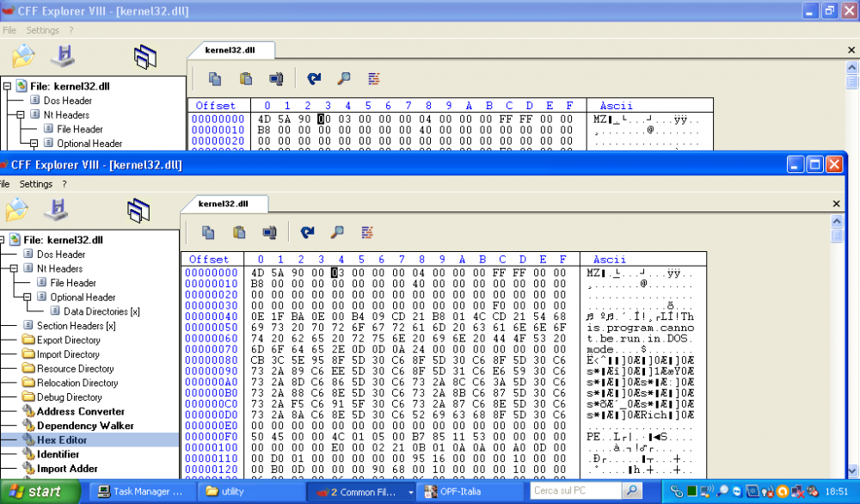Viewport: 860px width, 504px height.
Task: Open the Address Converter tool
Action: [80, 411]
